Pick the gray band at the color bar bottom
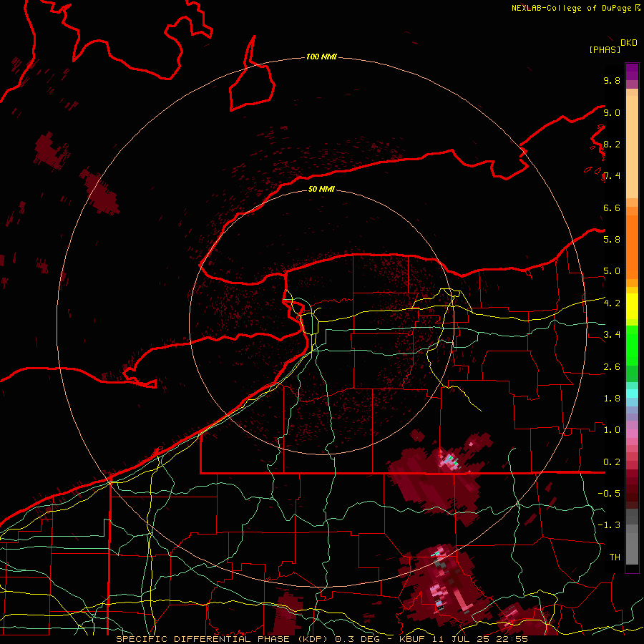The width and height of the screenshot is (644, 644). pos(632,546)
